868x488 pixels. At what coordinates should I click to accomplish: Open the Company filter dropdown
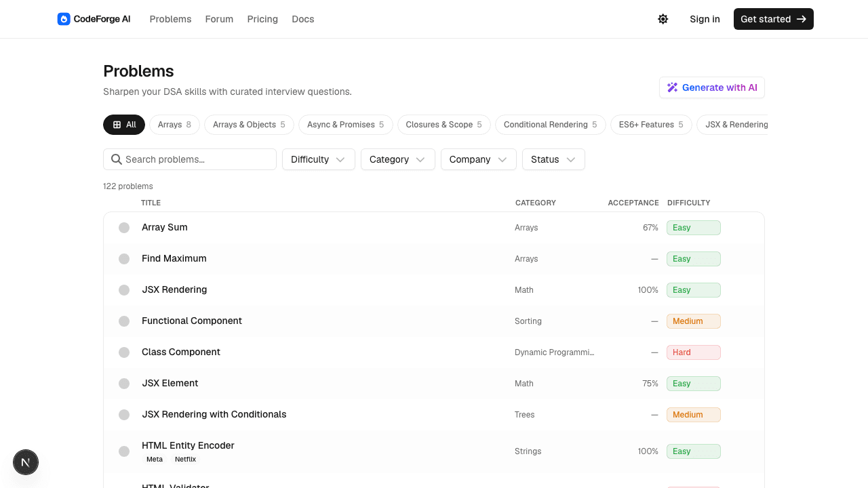click(x=479, y=159)
